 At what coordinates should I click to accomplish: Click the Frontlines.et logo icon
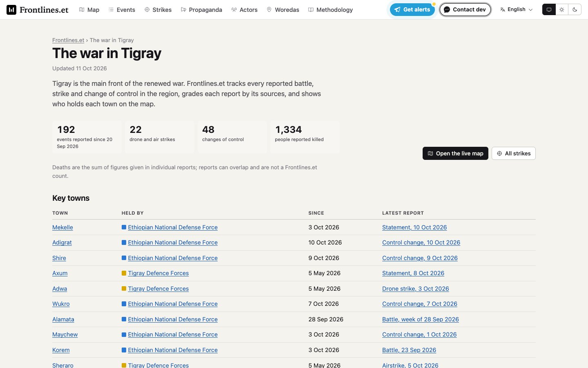tap(11, 10)
